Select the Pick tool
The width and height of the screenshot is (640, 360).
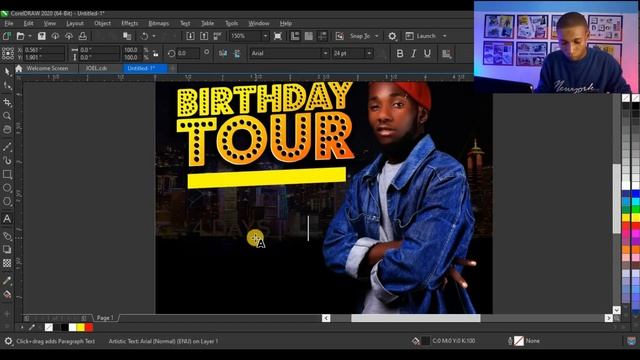[7, 72]
